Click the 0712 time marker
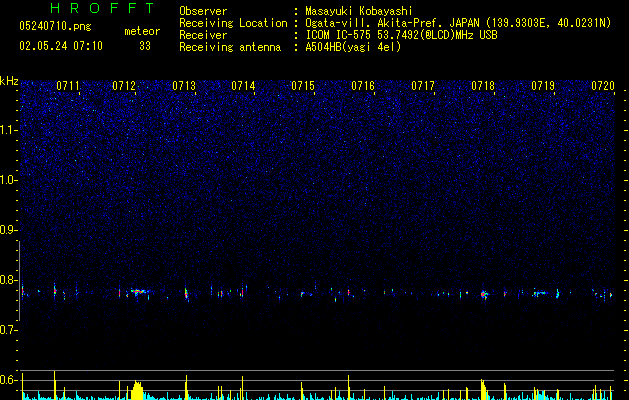The width and height of the screenshot is (629, 400). click(124, 86)
